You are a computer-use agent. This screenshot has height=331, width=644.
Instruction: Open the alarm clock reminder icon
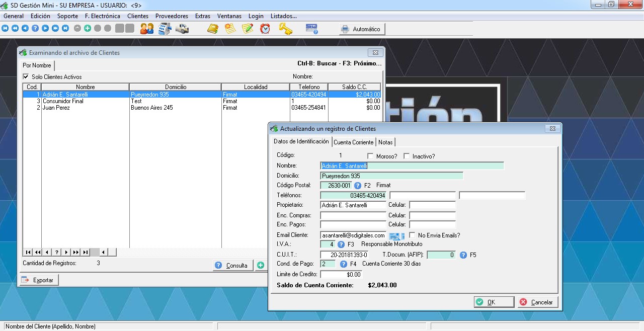[x=265, y=29]
